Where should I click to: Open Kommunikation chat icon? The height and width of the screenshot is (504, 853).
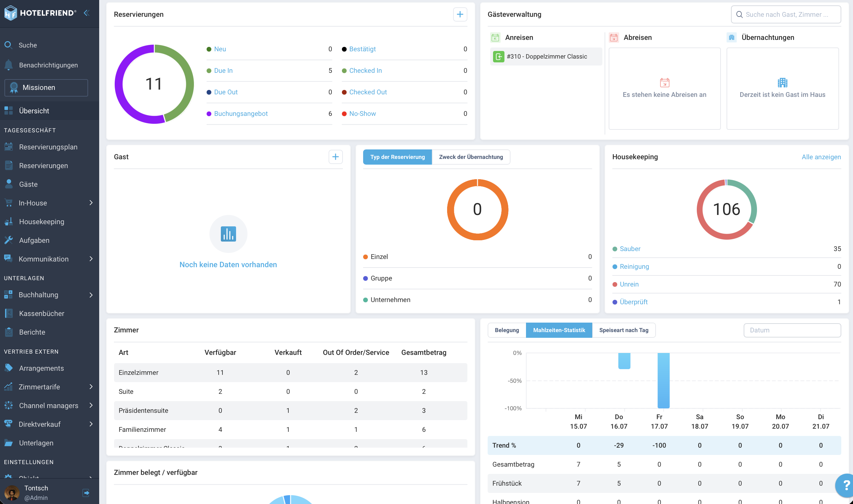click(x=9, y=259)
